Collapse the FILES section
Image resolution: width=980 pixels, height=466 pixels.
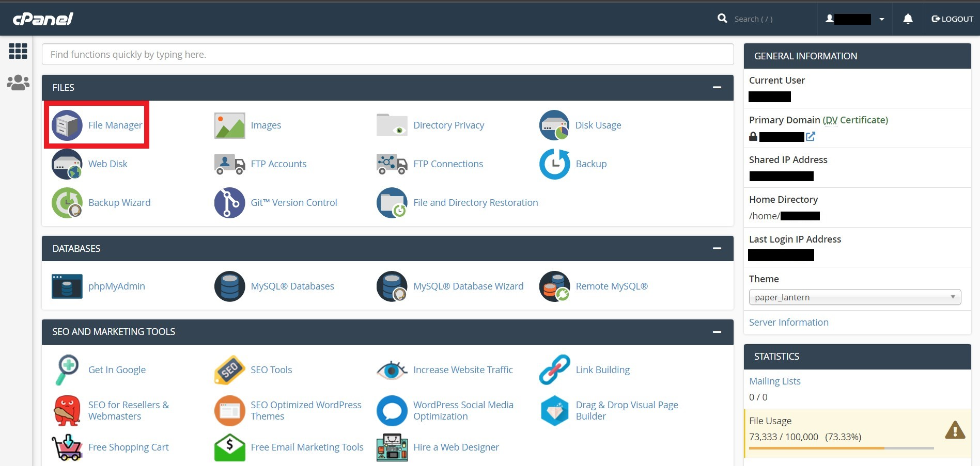pyautogui.click(x=717, y=87)
